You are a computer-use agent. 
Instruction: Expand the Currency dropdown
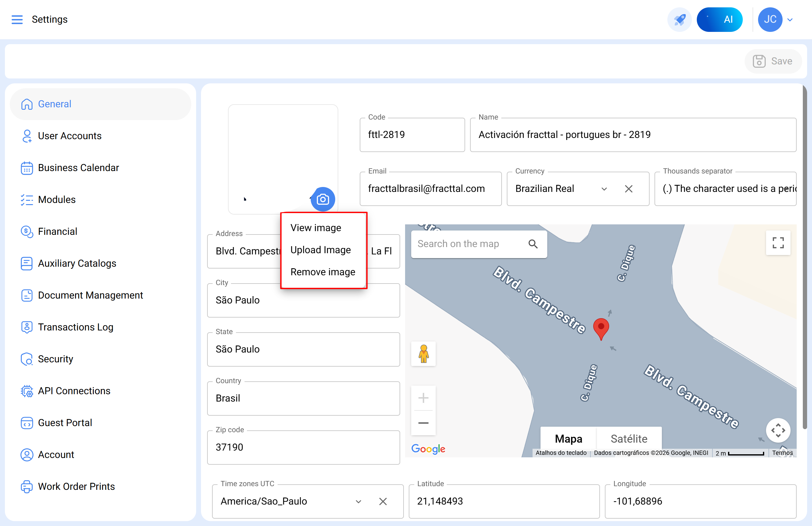[x=604, y=189]
